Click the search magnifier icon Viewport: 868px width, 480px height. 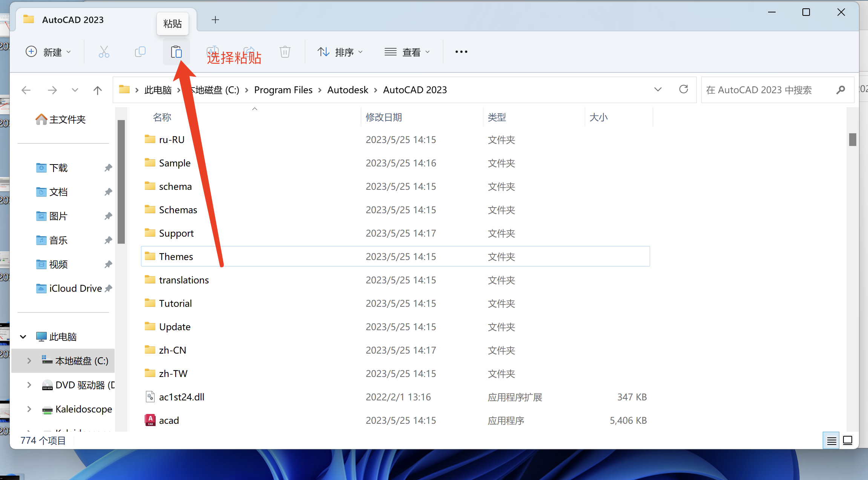(x=840, y=90)
